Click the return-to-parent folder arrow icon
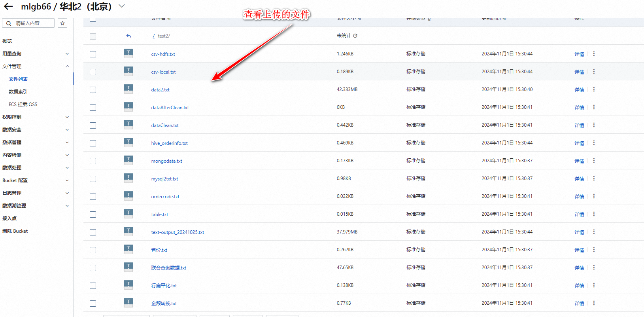Image resolution: width=644 pixels, height=317 pixels. pos(128,36)
